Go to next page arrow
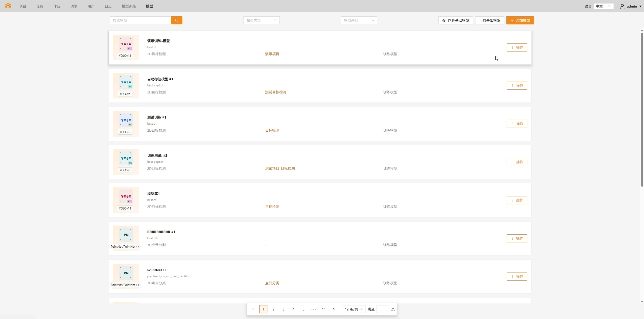The height and width of the screenshot is (319, 644). pyautogui.click(x=334, y=309)
